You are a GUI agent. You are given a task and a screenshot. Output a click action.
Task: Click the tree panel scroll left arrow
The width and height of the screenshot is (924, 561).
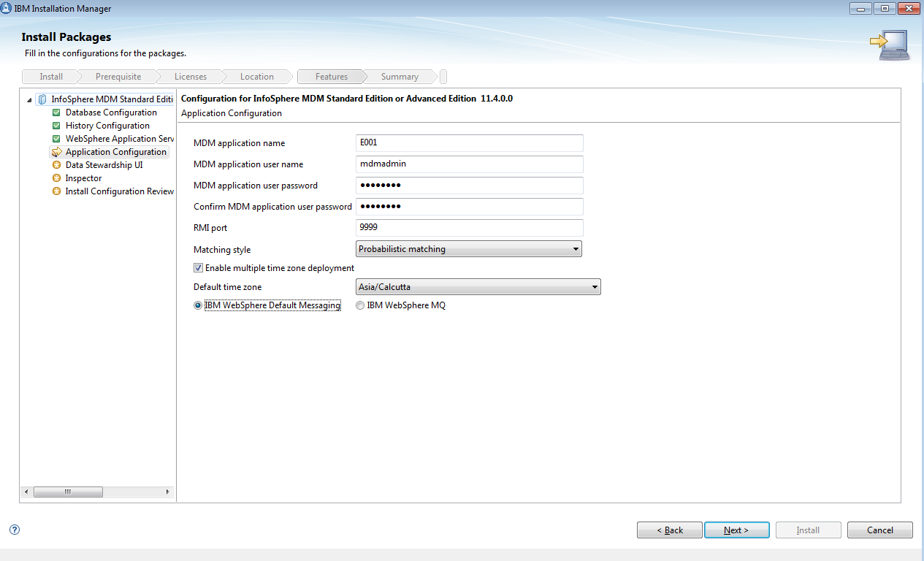point(26,492)
